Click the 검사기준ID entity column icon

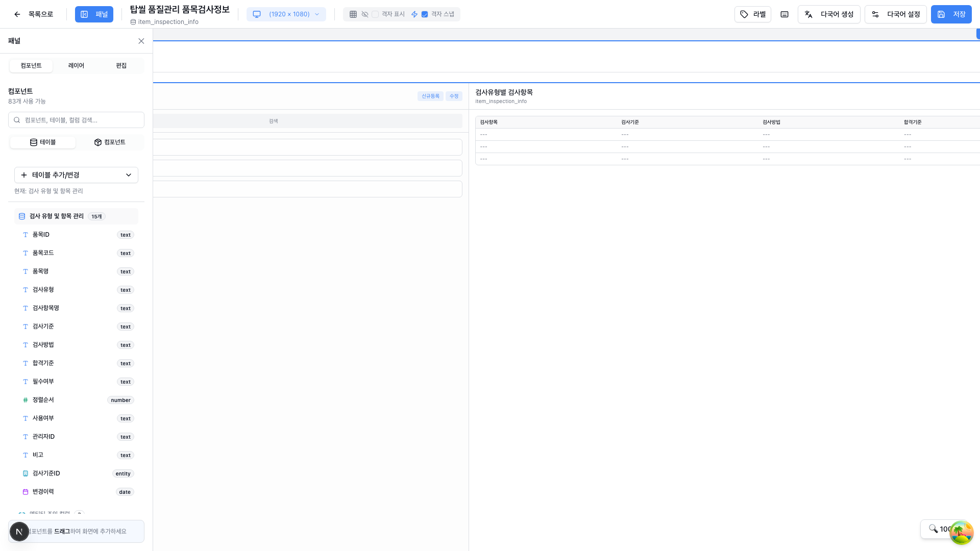pos(26,473)
